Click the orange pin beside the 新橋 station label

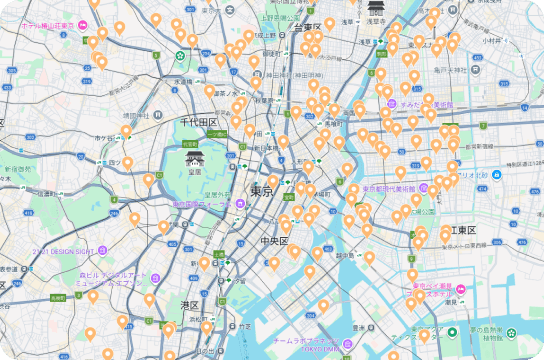[204, 263]
